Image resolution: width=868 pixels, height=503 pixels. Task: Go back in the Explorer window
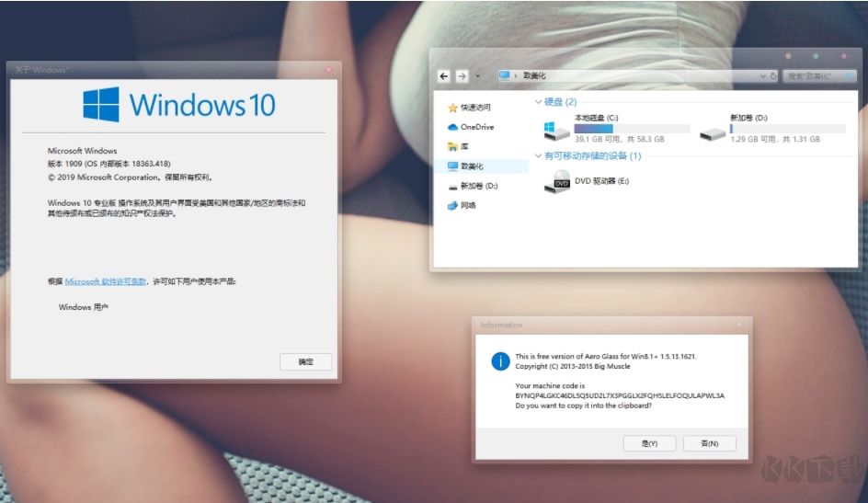tap(443, 76)
